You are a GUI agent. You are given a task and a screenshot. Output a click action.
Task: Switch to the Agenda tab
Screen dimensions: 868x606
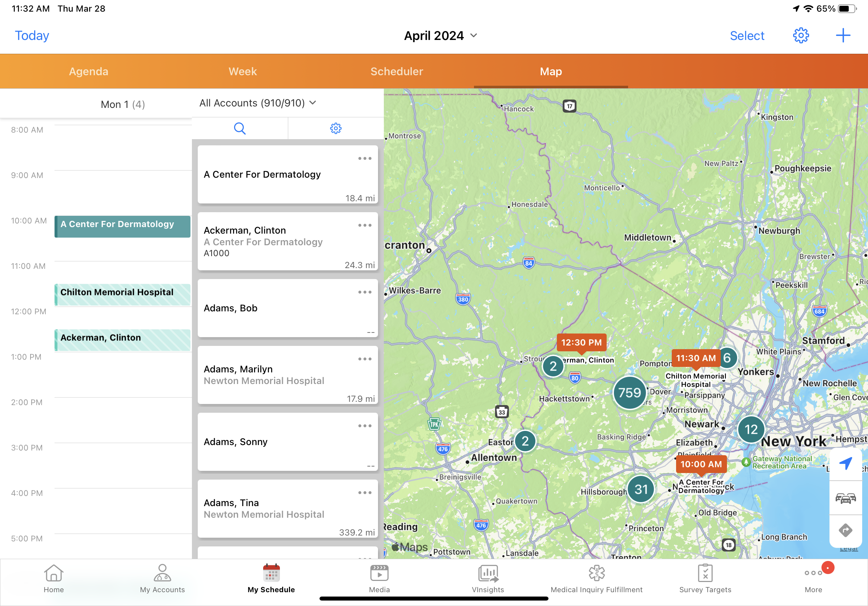88,72
